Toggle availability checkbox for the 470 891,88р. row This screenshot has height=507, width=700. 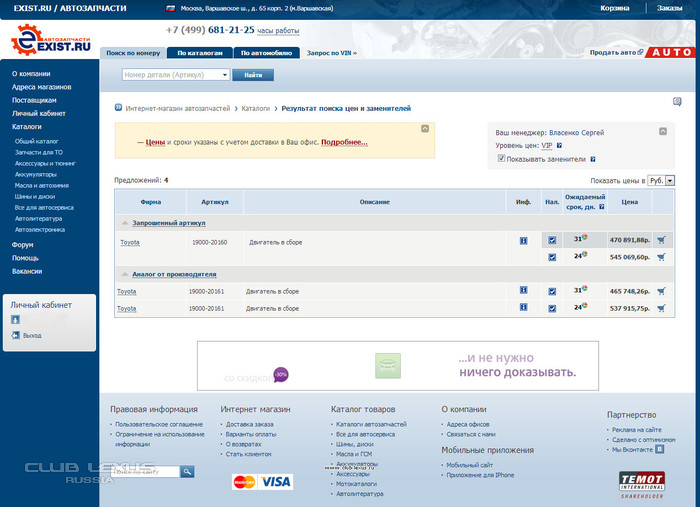pos(552,240)
